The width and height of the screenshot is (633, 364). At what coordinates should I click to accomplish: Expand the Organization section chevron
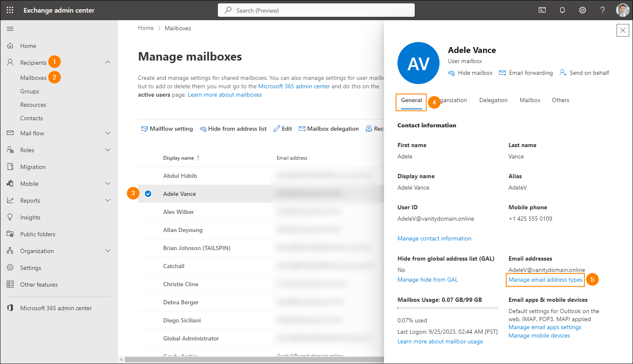pos(108,251)
